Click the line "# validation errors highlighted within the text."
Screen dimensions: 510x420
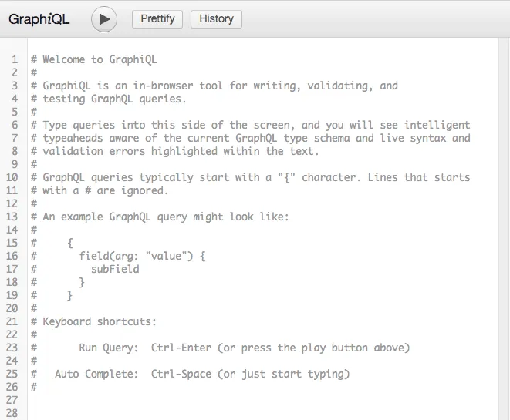(175, 151)
